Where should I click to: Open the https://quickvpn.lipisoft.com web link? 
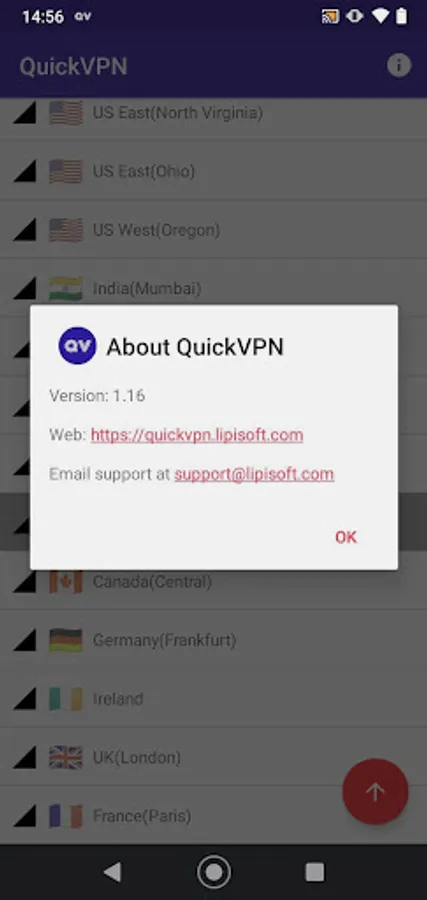(197, 435)
